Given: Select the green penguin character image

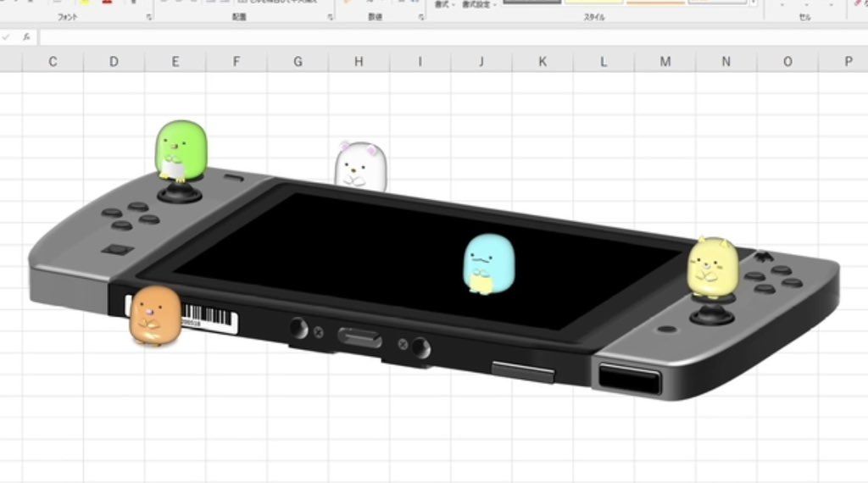Looking at the screenshot, I should pyautogui.click(x=181, y=151).
